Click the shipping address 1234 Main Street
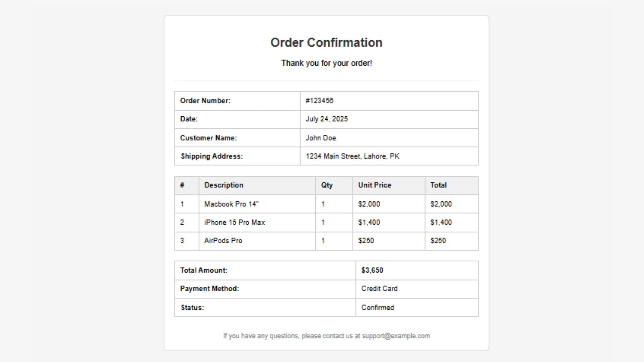644x362 pixels. (x=352, y=156)
